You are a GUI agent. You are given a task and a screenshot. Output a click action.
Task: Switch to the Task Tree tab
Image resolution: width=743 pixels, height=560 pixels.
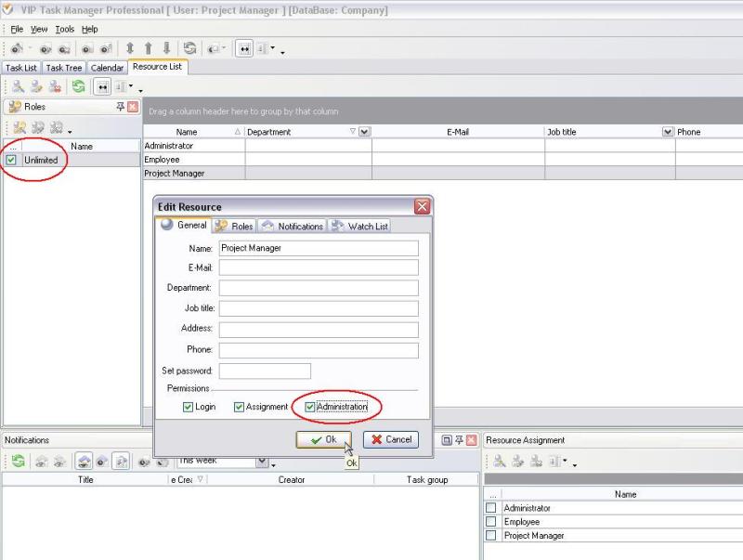(x=64, y=68)
